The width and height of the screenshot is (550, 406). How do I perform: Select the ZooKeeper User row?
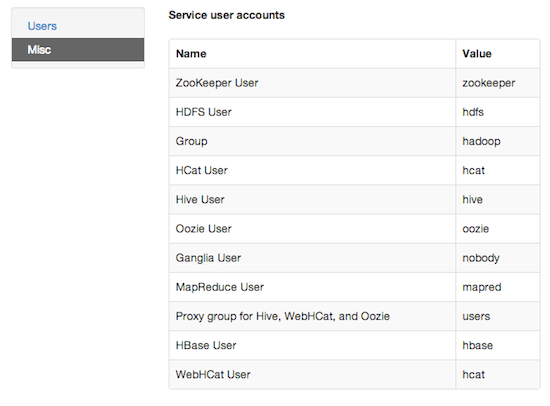(355, 83)
